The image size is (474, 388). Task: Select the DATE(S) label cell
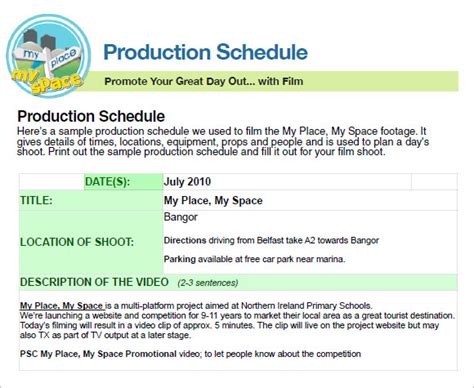pos(124,182)
